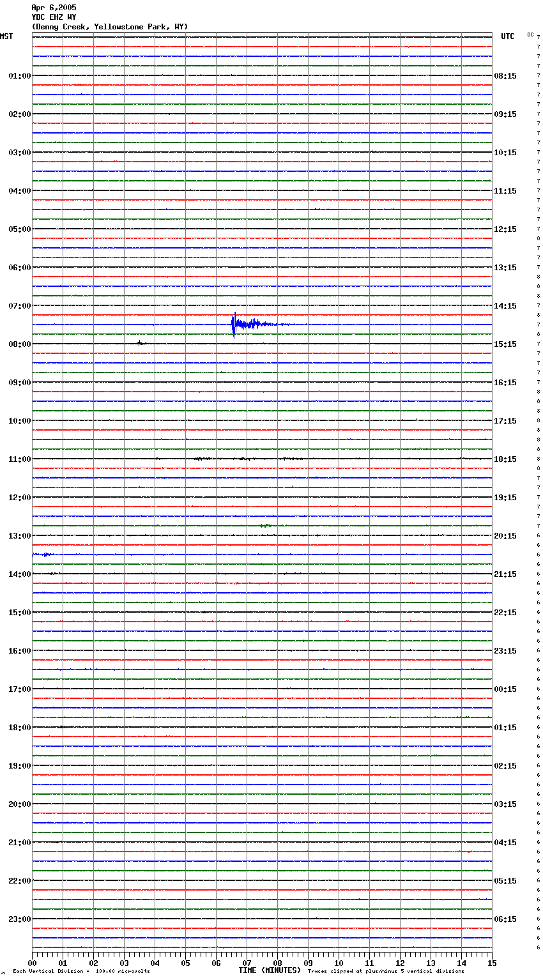Click the 01:15 UTC time label
Image resolution: width=543 pixels, height=980 pixels.
(x=505, y=728)
